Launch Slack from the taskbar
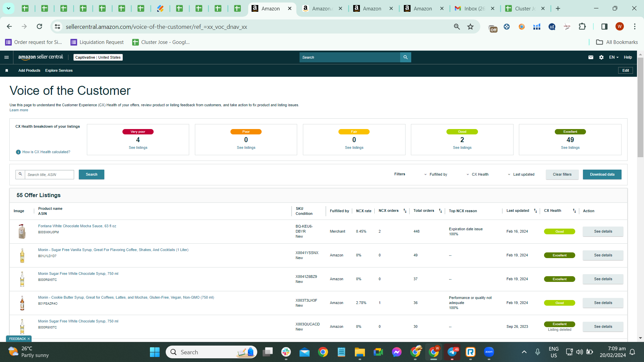The height and width of the screenshot is (362, 644). click(x=286, y=352)
